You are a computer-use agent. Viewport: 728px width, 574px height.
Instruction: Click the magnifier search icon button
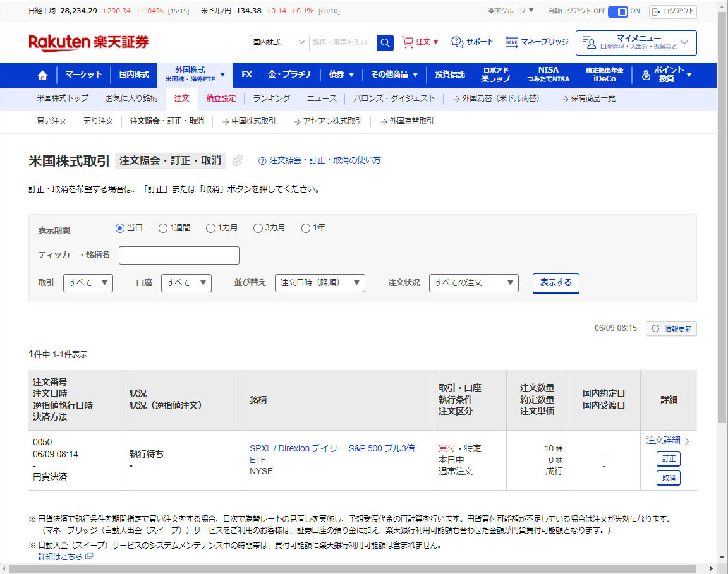385,42
